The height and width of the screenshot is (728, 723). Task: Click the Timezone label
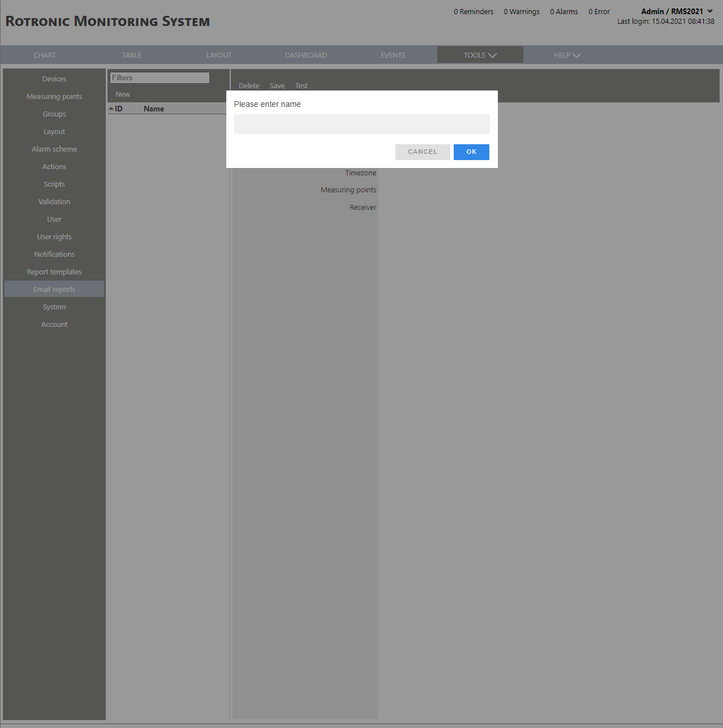tap(360, 173)
